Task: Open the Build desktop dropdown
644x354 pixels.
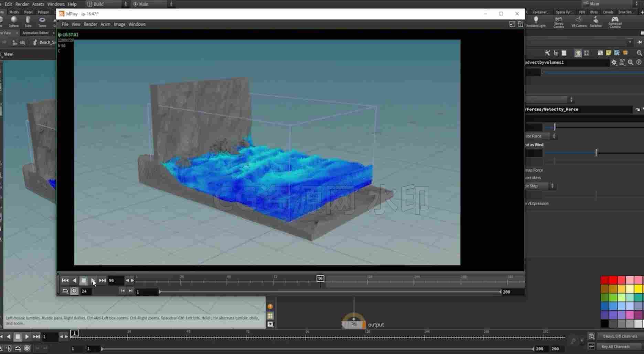Action: (107, 4)
